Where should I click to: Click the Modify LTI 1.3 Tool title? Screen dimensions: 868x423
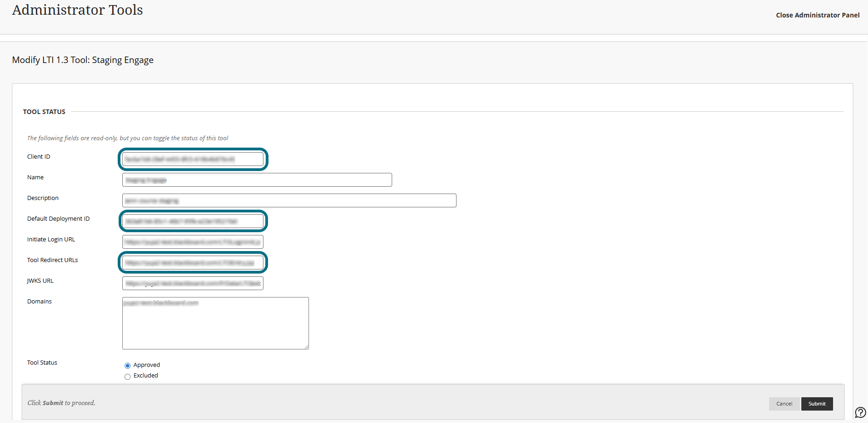pos(83,60)
